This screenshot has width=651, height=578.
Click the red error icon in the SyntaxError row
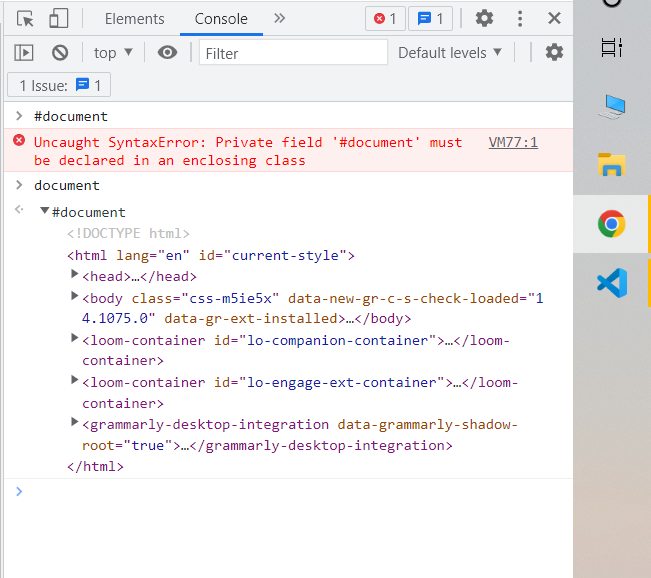(x=19, y=140)
